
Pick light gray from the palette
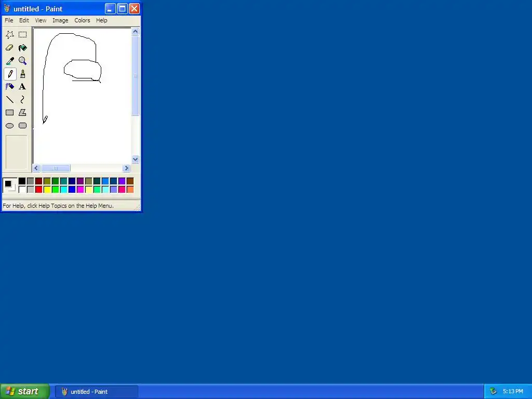pos(30,189)
